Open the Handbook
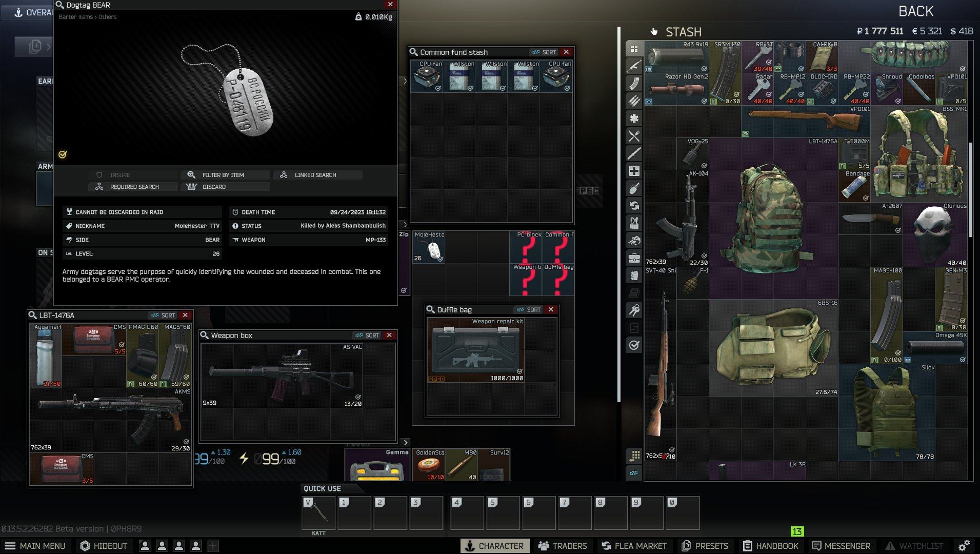This screenshot has width=980, height=554. point(771,546)
